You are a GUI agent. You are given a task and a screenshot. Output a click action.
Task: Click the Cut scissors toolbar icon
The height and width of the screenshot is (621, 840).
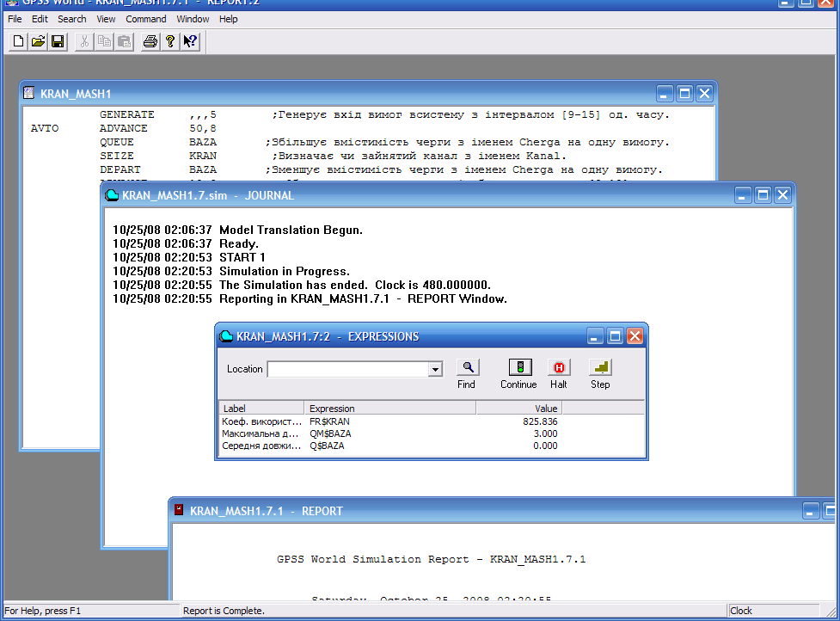84,41
